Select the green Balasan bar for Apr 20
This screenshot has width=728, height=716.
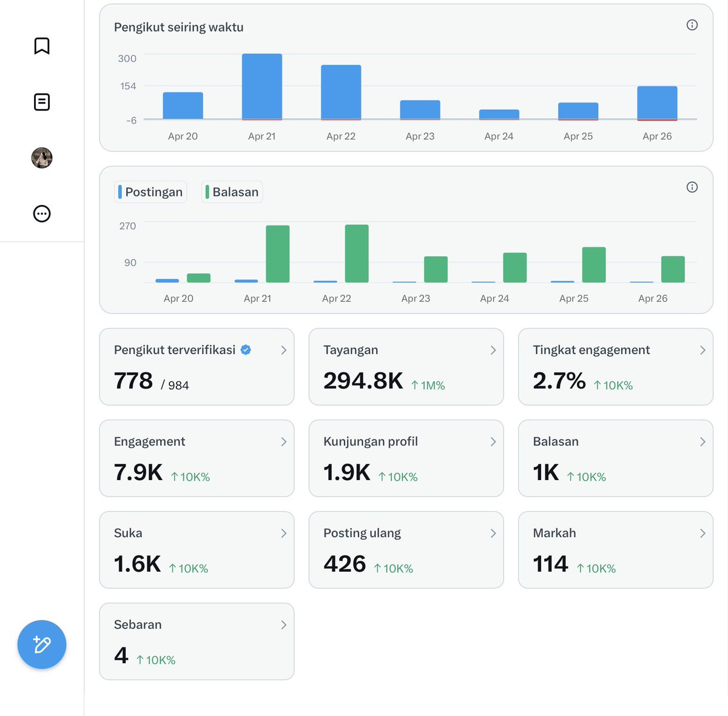(198, 278)
